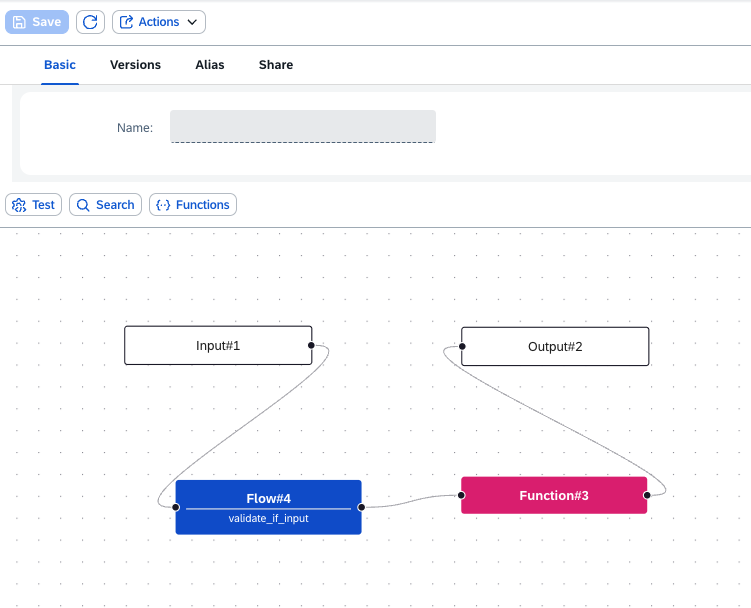Screen dimensions: 751x608
Task: Click the Save button
Action: (x=37, y=22)
